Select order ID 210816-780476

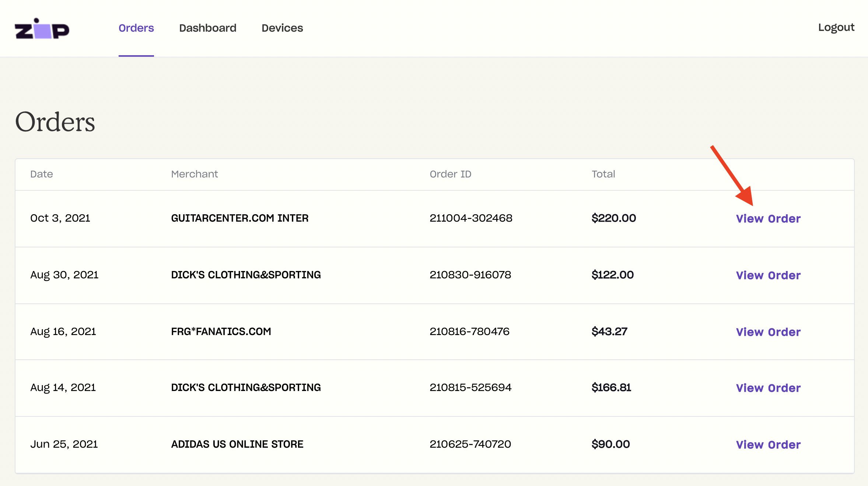(470, 332)
